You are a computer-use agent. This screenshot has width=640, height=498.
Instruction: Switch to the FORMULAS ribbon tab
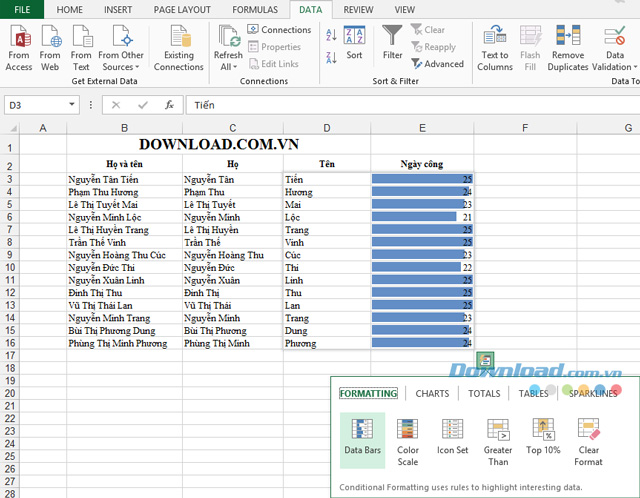[x=255, y=10]
